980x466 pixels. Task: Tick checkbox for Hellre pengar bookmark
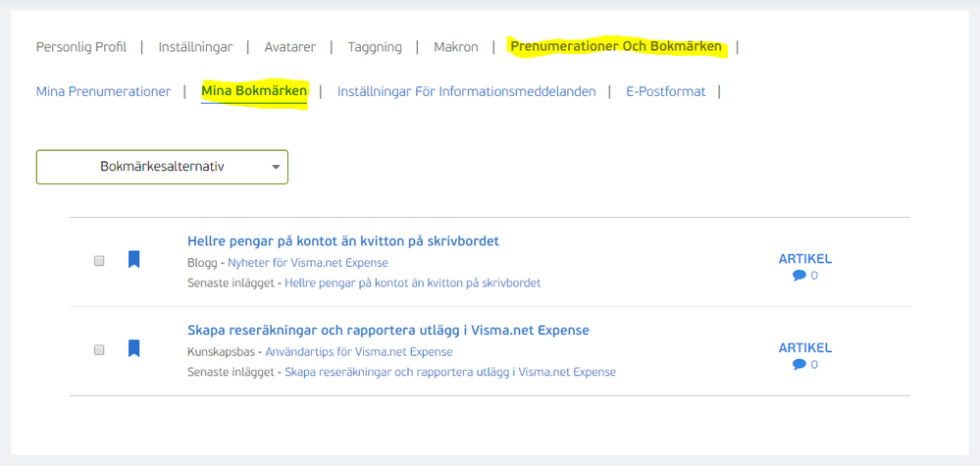[x=99, y=261]
